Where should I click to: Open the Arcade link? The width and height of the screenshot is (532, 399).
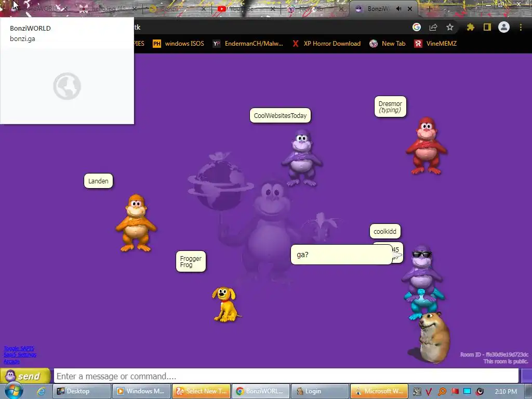(11, 362)
